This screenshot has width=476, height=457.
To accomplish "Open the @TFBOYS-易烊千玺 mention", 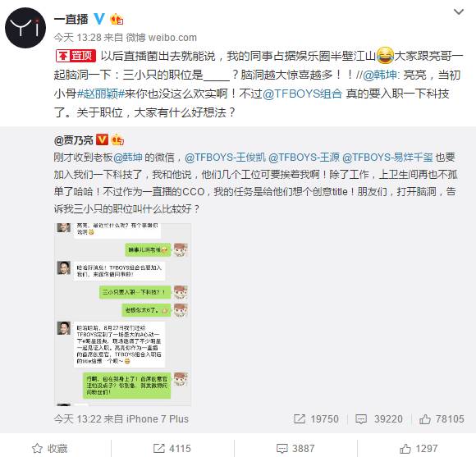I will [387, 158].
